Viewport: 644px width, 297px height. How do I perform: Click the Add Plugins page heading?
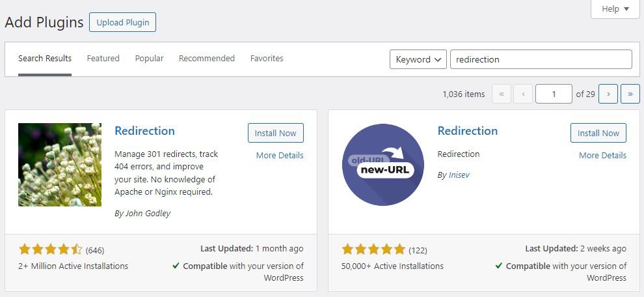[x=44, y=22]
